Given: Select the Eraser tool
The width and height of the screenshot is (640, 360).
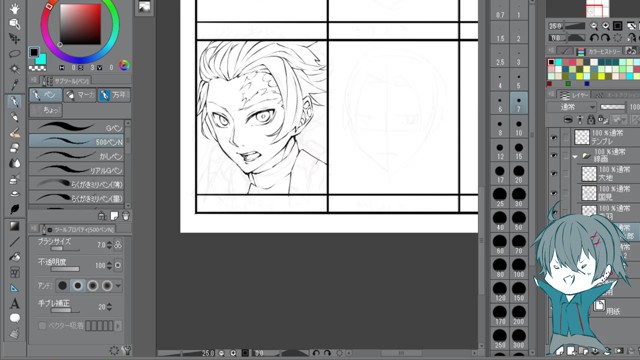Looking at the screenshot, I should point(14,147).
